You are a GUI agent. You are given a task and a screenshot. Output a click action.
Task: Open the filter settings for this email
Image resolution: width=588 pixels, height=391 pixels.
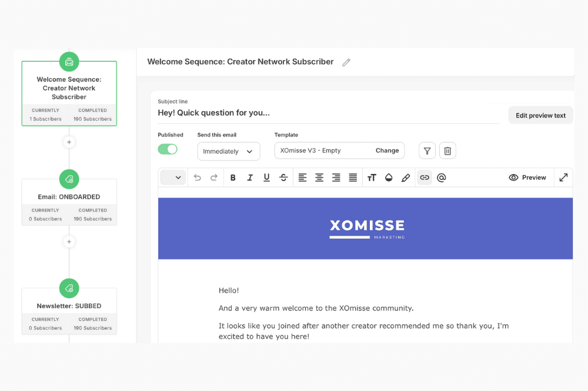point(427,151)
